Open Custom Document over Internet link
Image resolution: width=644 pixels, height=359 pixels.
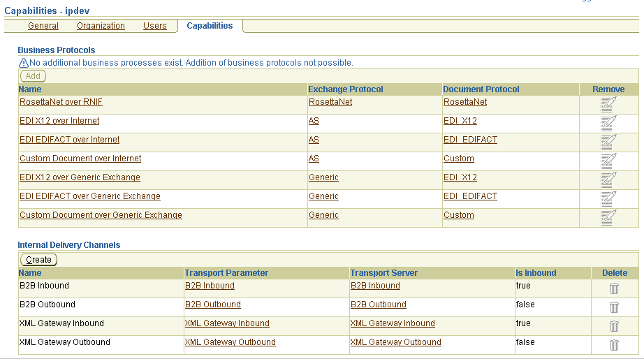coord(80,159)
